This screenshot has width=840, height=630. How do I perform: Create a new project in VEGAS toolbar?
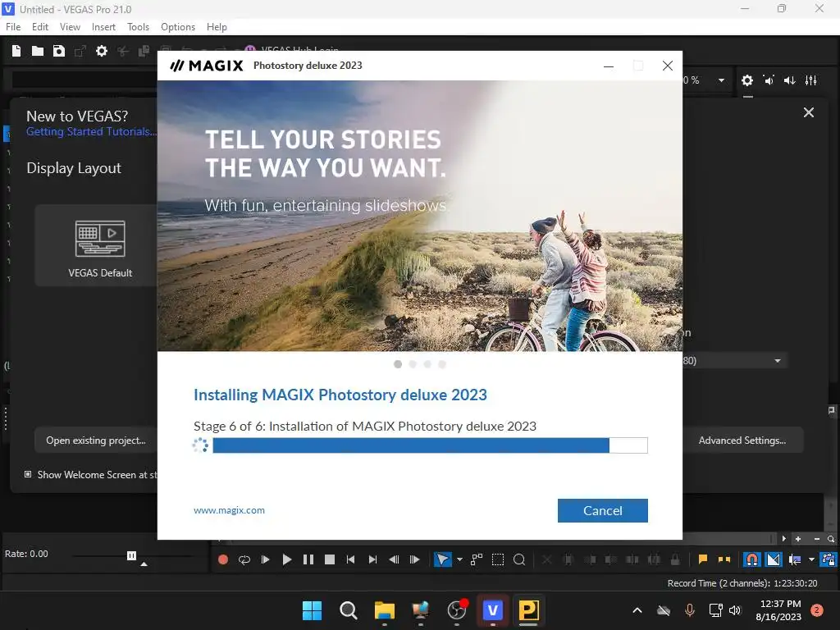(16, 51)
